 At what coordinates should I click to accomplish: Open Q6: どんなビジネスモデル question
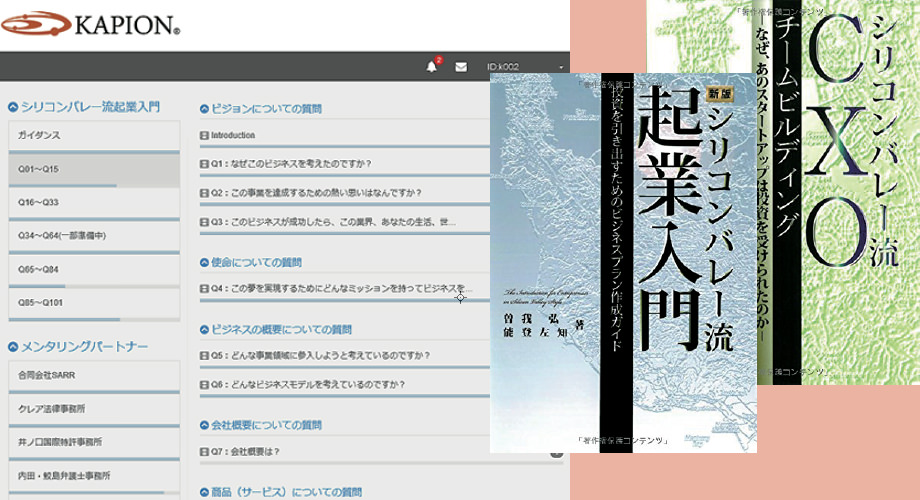[x=308, y=384]
